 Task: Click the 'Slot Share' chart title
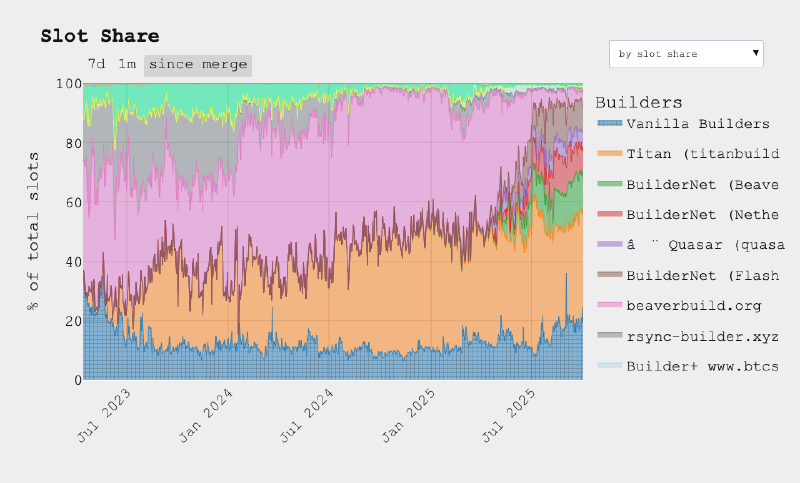tap(99, 36)
